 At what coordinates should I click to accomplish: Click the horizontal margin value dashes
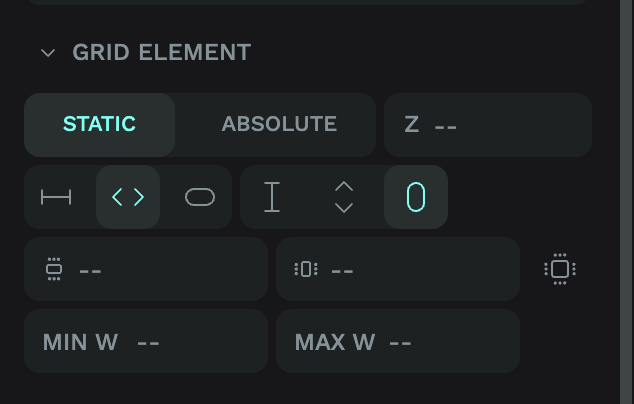343,270
